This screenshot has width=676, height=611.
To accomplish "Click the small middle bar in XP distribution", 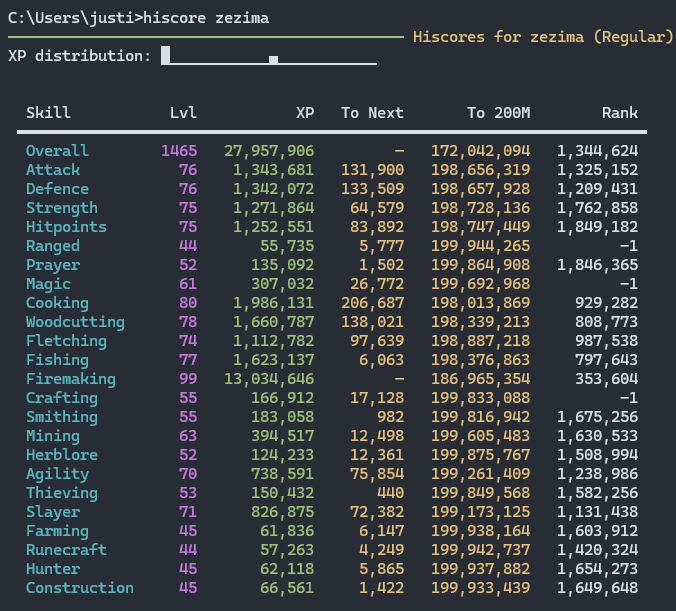I will [x=273, y=60].
